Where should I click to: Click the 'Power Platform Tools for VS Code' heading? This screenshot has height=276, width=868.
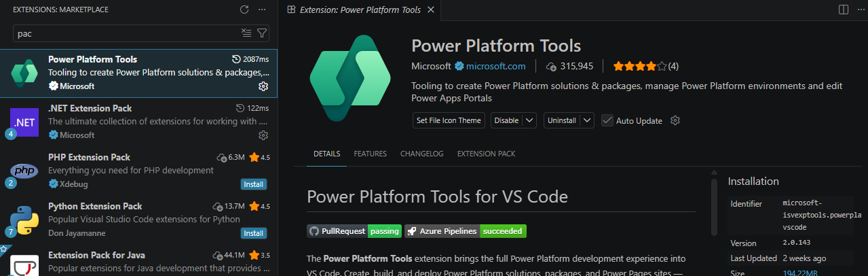tap(437, 196)
